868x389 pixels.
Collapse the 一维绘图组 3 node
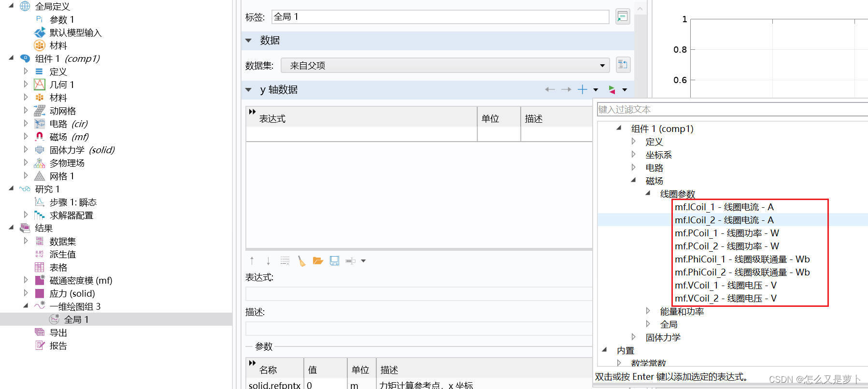coord(26,306)
